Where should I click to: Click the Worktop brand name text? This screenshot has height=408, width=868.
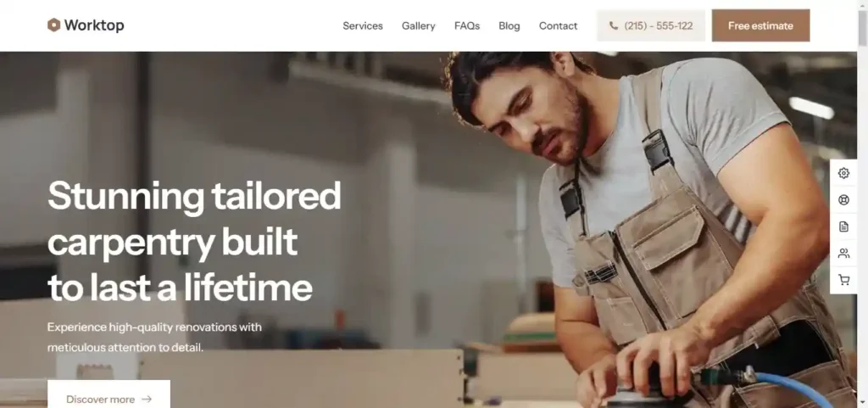click(94, 25)
